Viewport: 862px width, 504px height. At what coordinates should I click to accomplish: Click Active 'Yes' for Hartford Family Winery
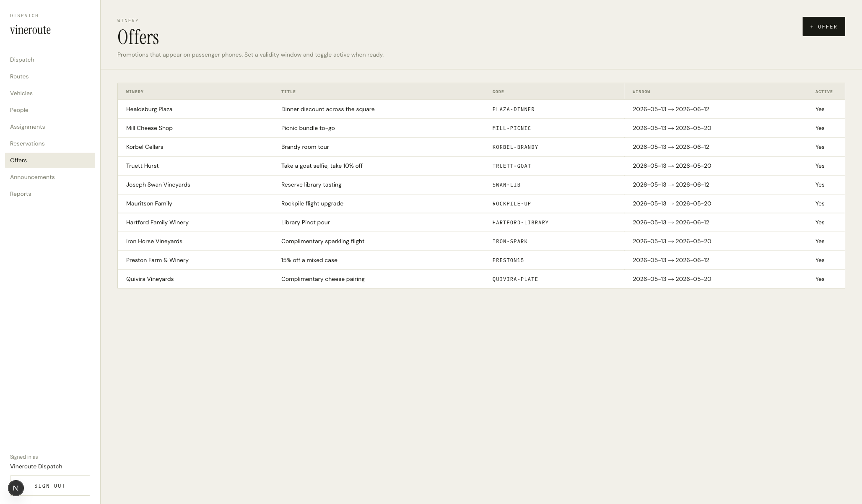pos(820,222)
